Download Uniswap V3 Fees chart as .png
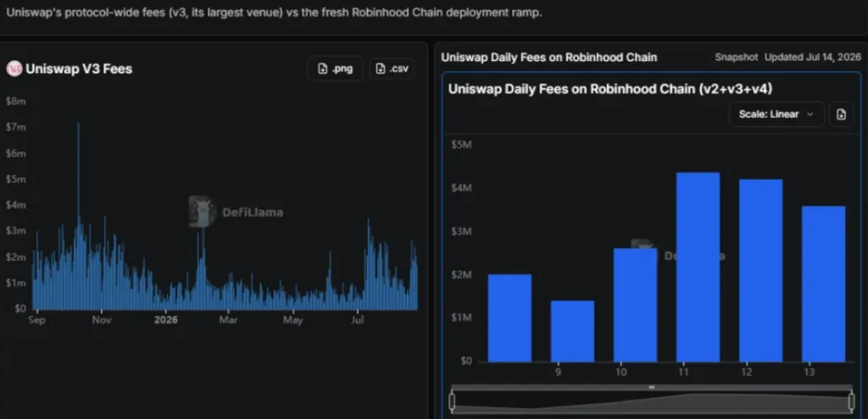 (x=335, y=69)
